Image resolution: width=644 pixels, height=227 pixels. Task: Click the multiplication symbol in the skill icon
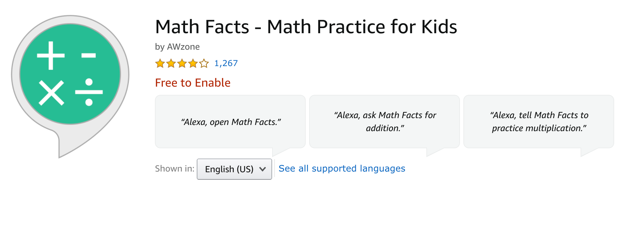click(51, 93)
